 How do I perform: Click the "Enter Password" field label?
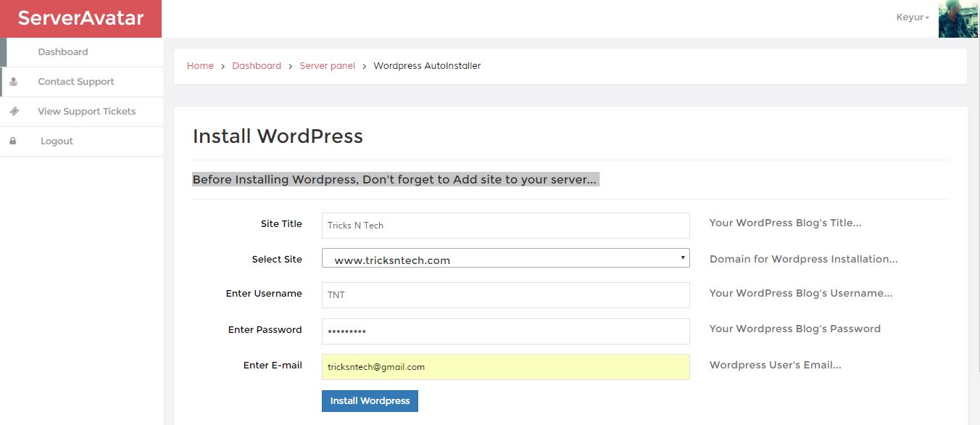point(265,330)
